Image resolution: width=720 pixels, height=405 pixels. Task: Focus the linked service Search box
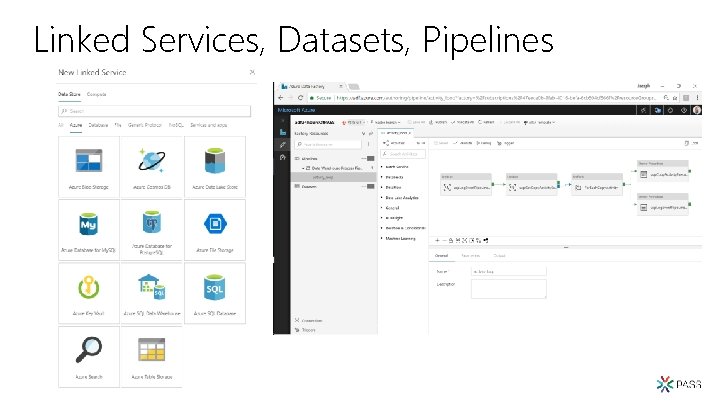[154, 111]
